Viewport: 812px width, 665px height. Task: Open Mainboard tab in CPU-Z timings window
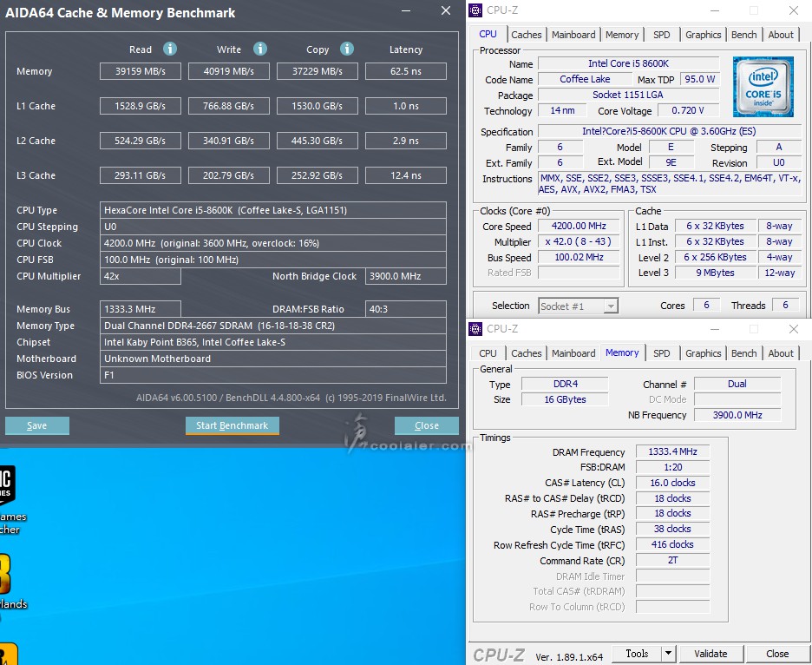click(x=573, y=353)
